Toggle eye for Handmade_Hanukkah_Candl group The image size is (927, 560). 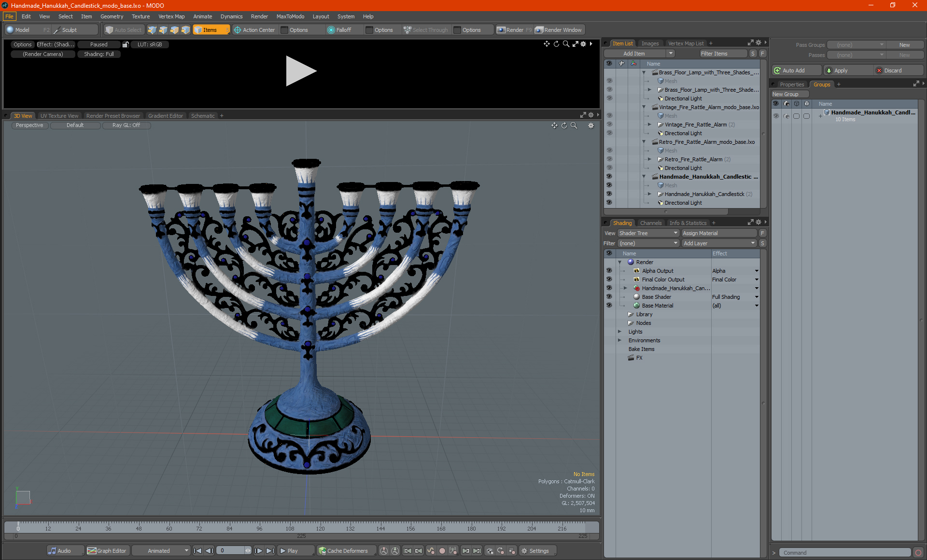(776, 116)
